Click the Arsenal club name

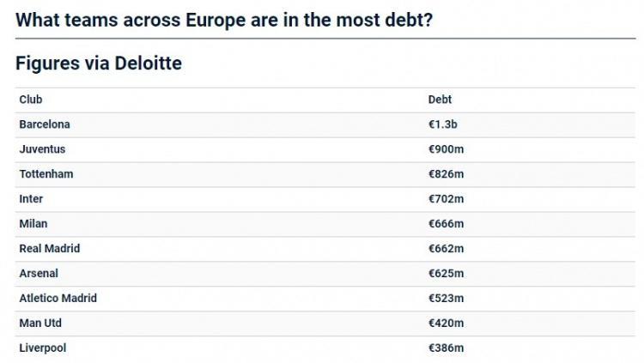[39, 274]
